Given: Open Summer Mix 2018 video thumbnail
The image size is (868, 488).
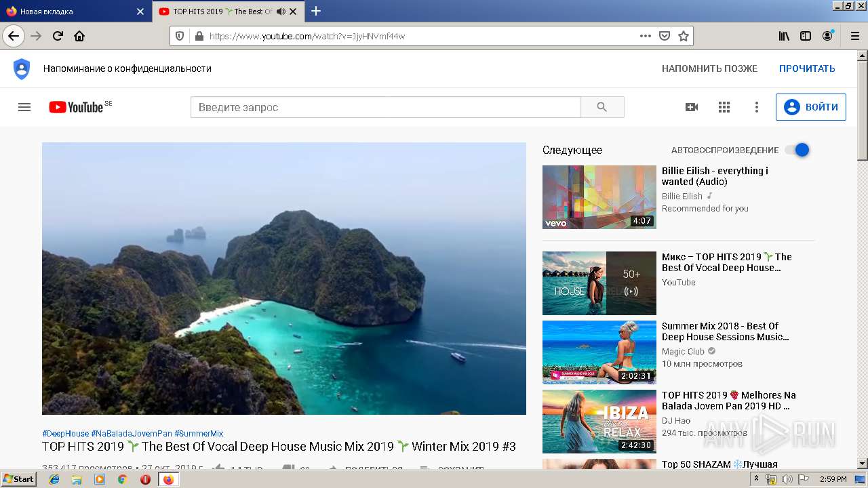Looking at the screenshot, I should click(599, 352).
